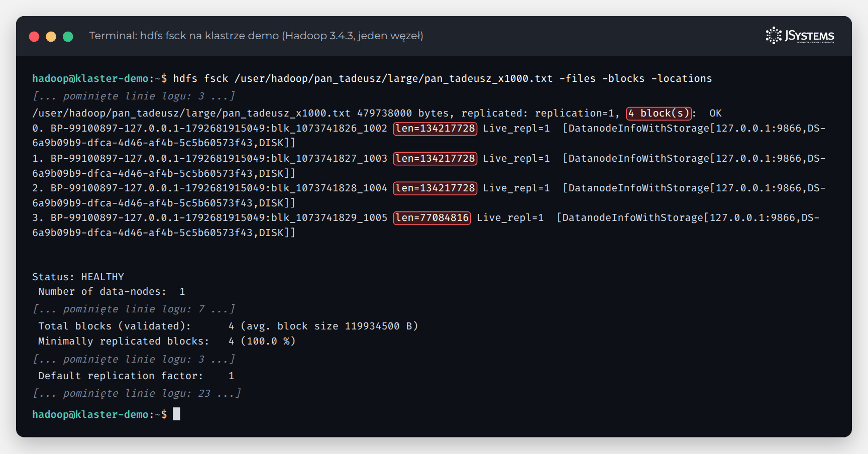The image size is (868, 454).
Task: Click the JSystems logo
Action: coord(800,36)
